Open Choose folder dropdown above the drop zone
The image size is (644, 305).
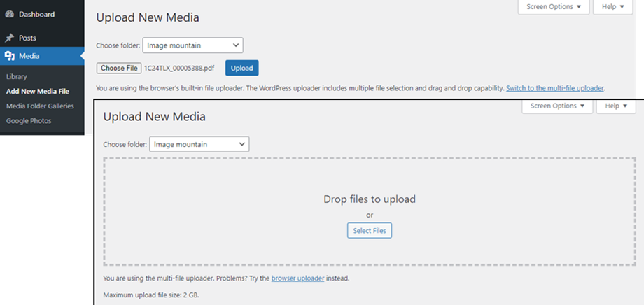[x=199, y=144]
